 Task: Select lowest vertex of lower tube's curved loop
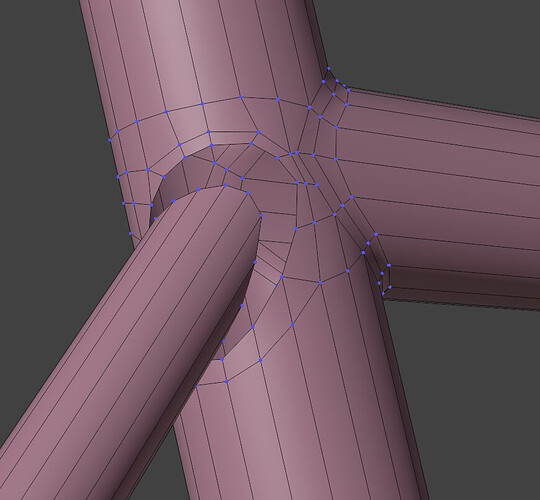[227, 381]
